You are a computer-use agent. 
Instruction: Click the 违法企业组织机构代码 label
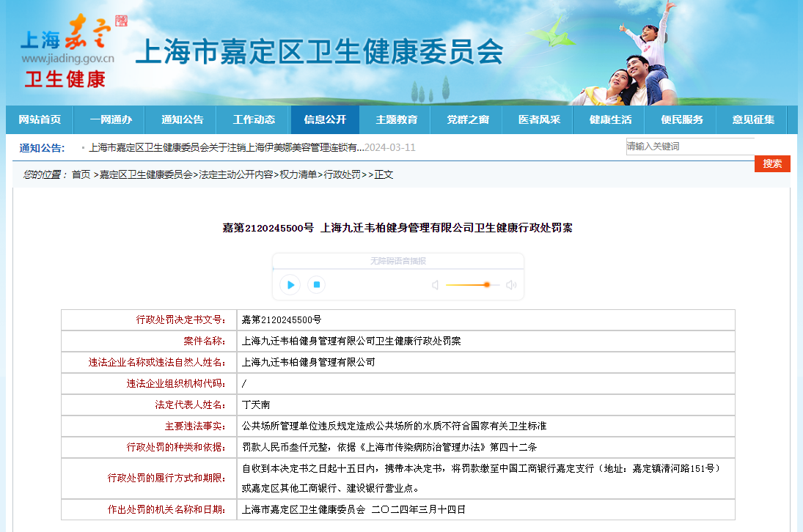tap(176, 384)
